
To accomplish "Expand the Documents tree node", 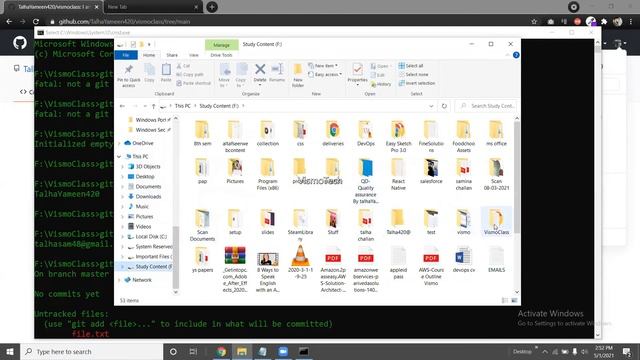I will 122,187.
